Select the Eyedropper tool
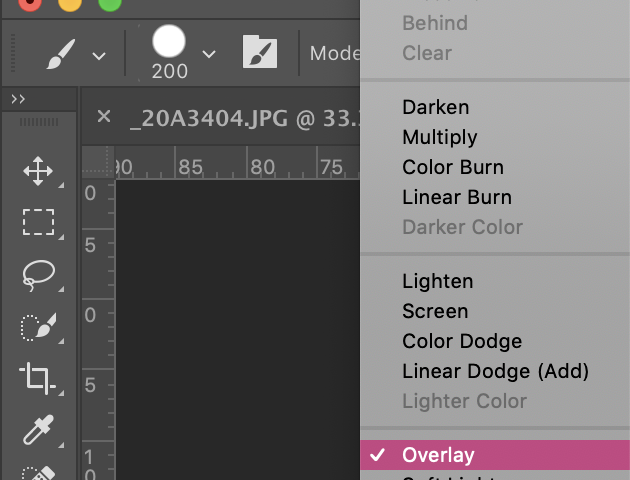Image resolution: width=630 pixels, height=480 pixels. coord(38,429)
